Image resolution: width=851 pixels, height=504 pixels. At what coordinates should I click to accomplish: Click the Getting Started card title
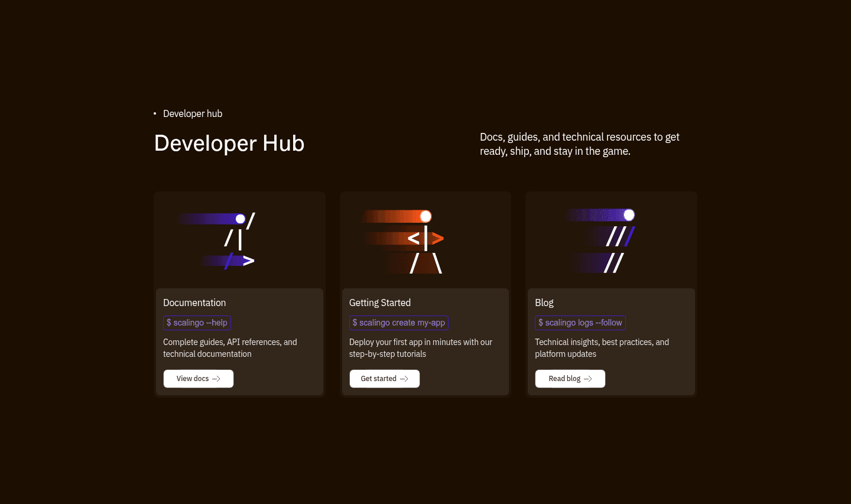coord(380,303)
